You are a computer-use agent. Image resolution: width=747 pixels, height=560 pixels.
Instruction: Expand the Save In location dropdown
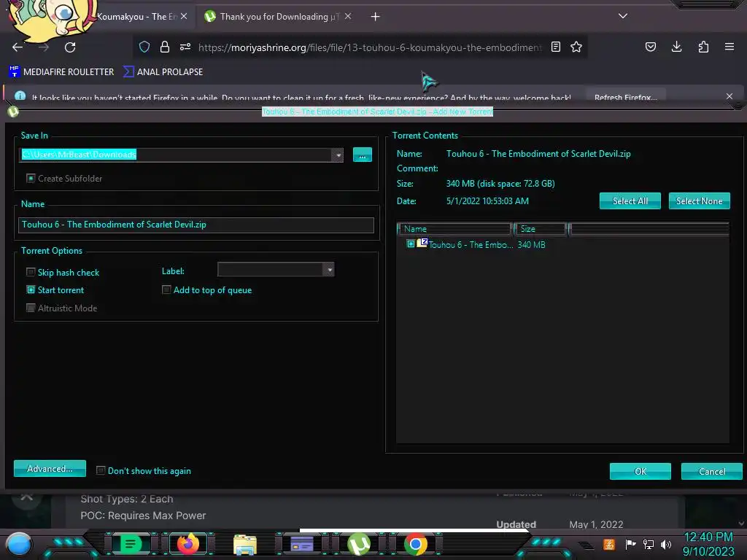338,155
